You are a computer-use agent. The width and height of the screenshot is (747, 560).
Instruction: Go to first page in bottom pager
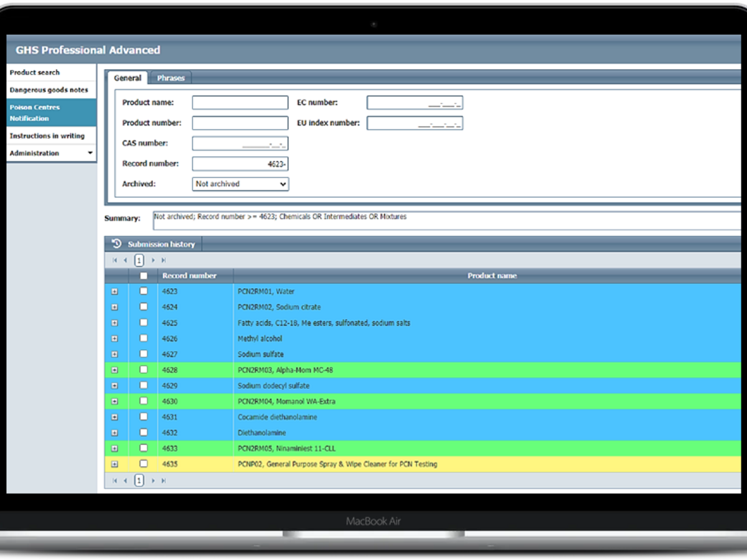tap(115, 480)
